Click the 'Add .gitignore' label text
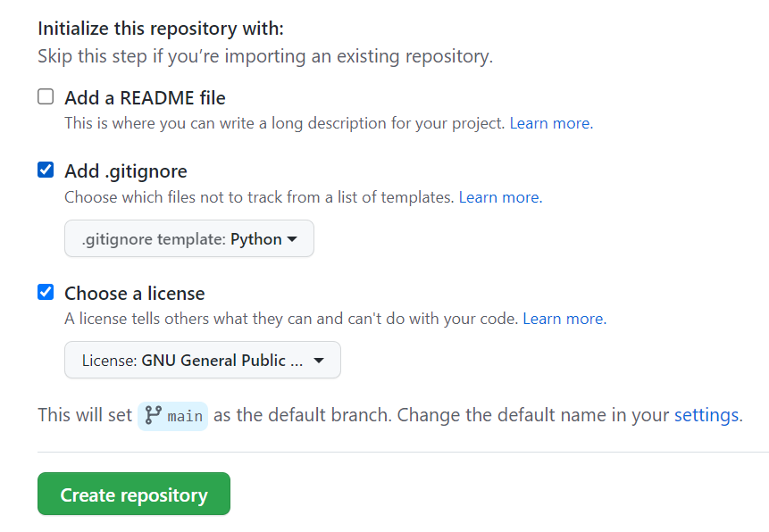 tap(126, 170)
